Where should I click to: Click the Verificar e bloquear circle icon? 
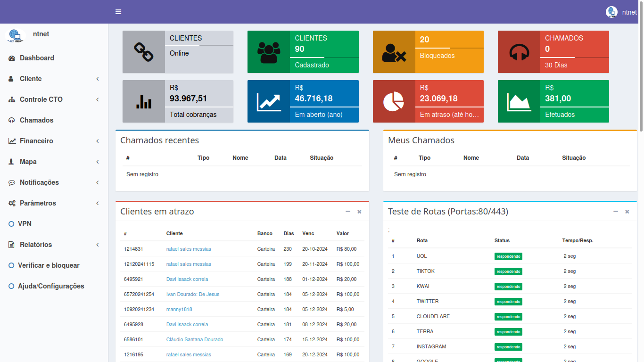tap(11, 265)
